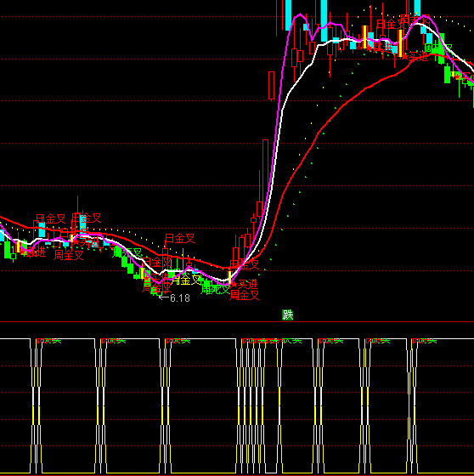Screen dimensions: 474x476
Task: Click the green 跌 badge below the chart
Action: 287,315
